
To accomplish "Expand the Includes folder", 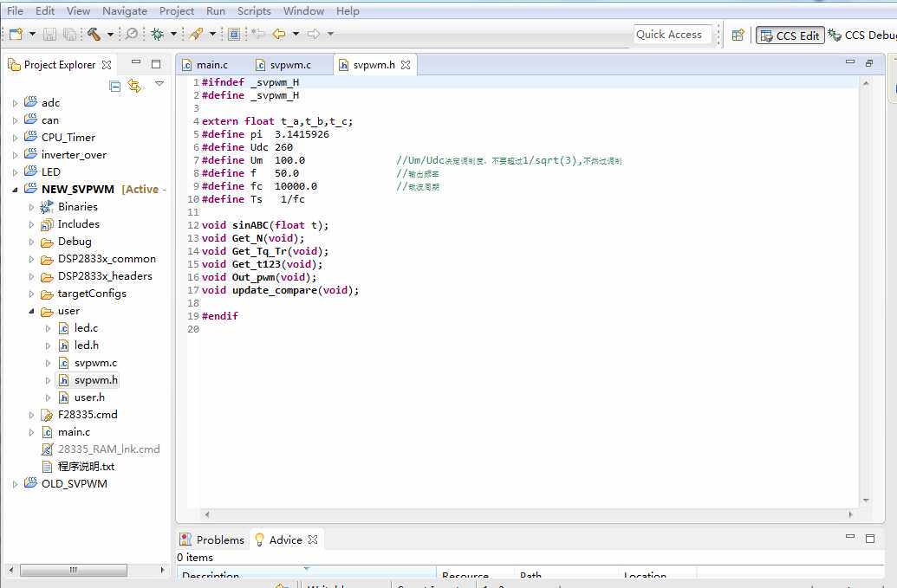I will (32, 224).
